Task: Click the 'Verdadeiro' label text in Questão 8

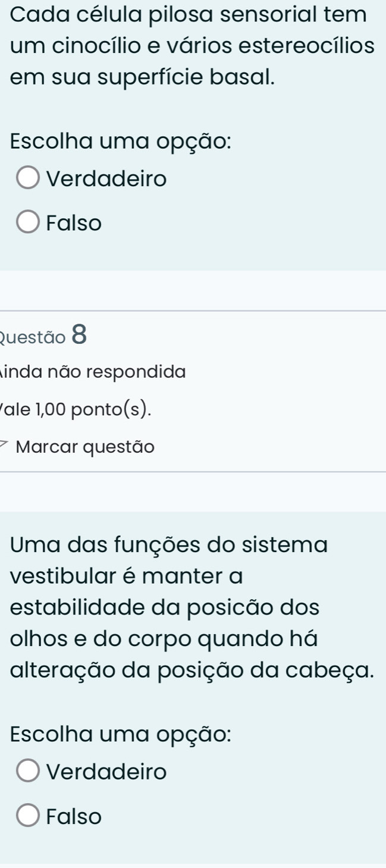Action: (x=106, y=772)
